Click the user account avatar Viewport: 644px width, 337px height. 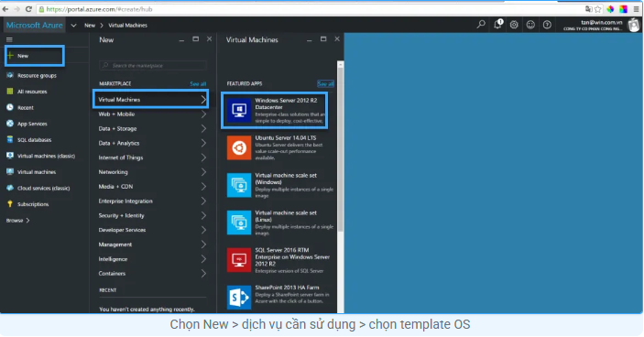point(634,25)
